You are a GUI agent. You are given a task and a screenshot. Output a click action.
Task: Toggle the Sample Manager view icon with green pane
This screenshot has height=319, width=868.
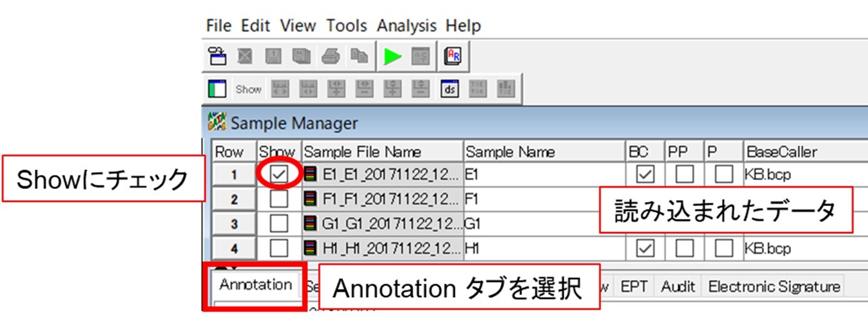click(217, 89)
